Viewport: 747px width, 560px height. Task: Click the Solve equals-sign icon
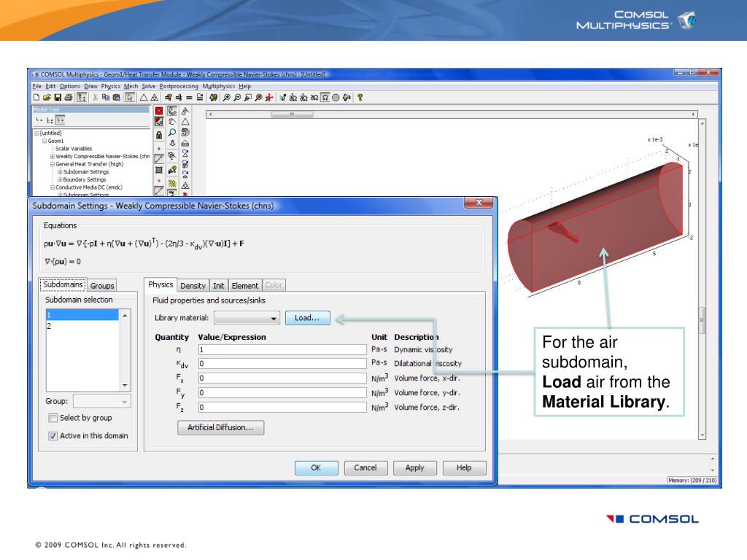point(189,98)
